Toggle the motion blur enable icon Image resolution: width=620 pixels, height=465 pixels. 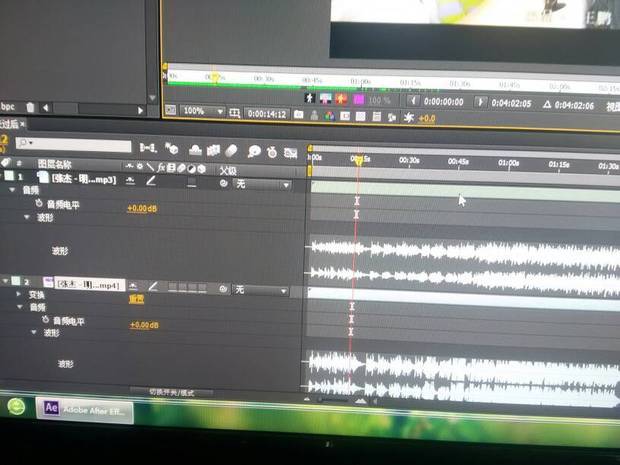click(230, 150)
